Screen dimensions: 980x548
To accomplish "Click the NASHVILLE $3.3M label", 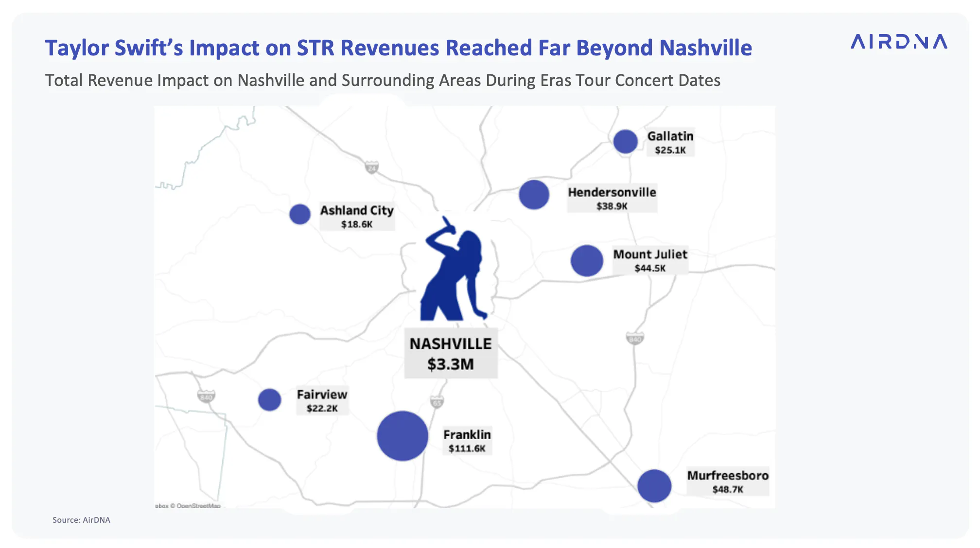I will (x=451, y=353).
